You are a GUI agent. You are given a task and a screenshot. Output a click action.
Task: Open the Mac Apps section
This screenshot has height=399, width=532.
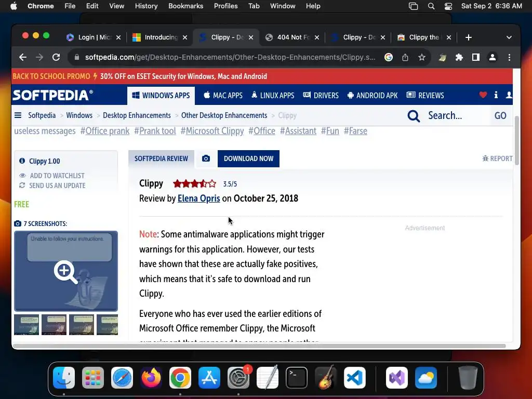click(x=223, y=96)
